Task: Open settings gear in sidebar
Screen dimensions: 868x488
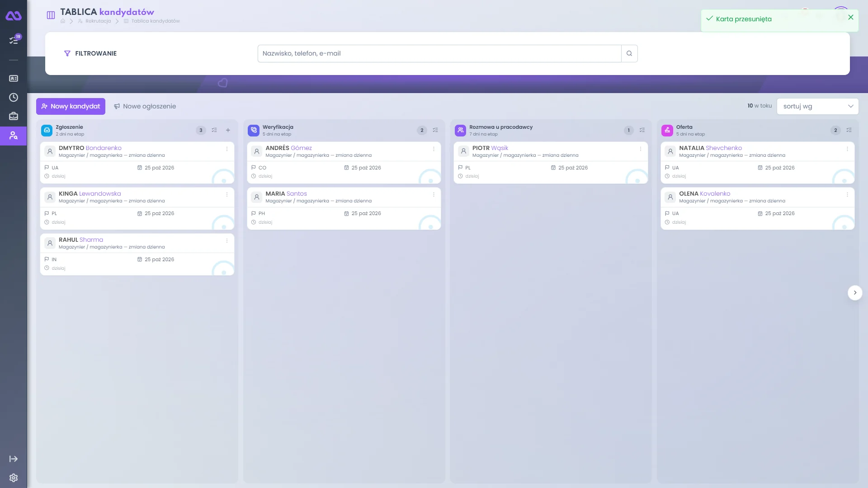Action: [14, 478]
